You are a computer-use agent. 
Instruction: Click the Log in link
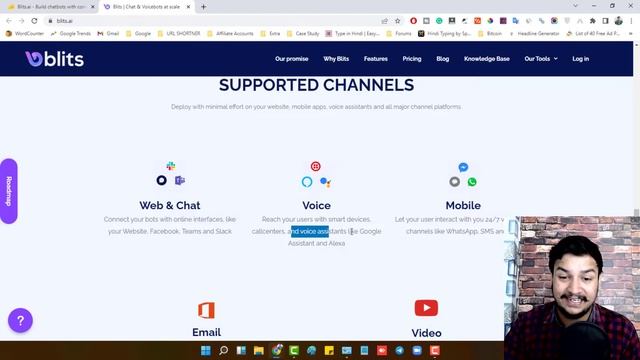pos(580,59)
